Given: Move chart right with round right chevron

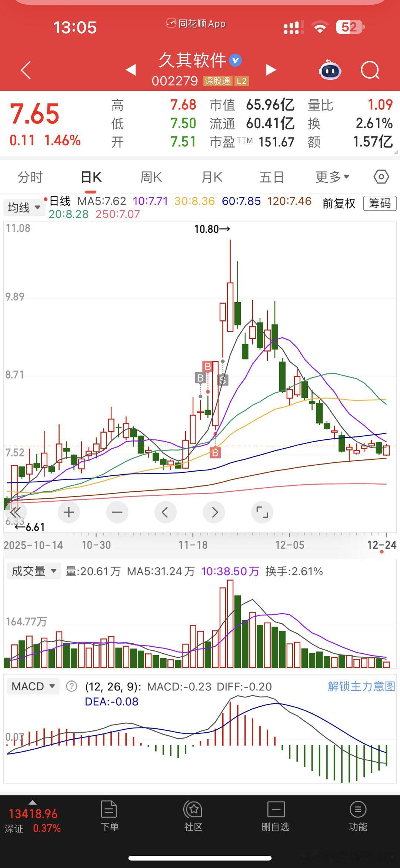Looking at the screenshot, I should (x=214, y=512).
